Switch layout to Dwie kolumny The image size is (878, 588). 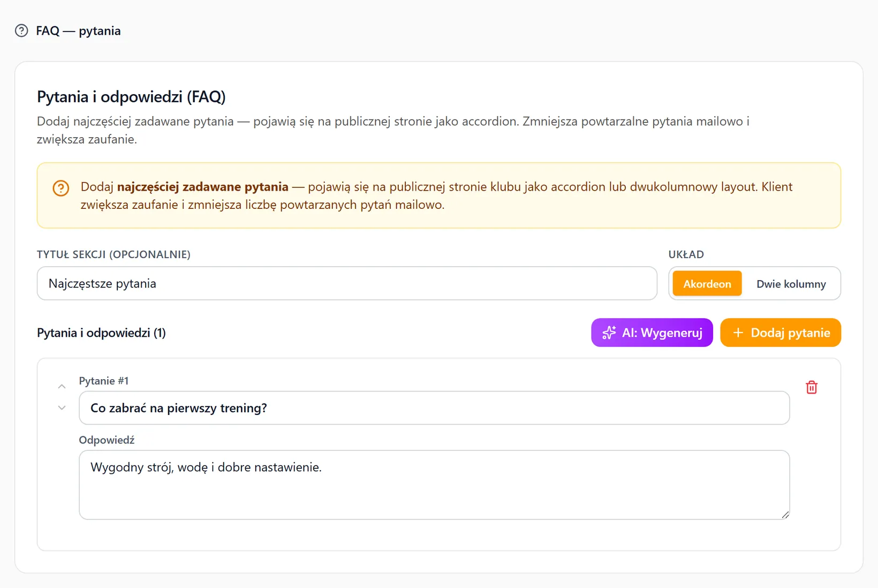pyautogui.click(x=791, y=284)
